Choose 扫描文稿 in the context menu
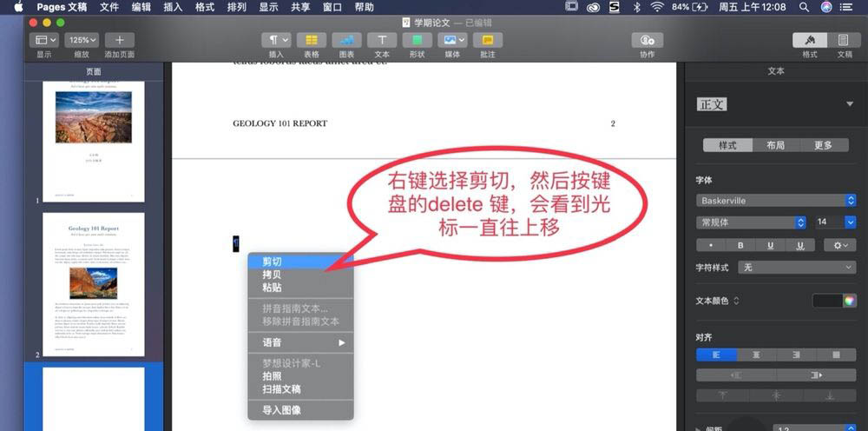868x431 pixels. click(x=300, y=389)
